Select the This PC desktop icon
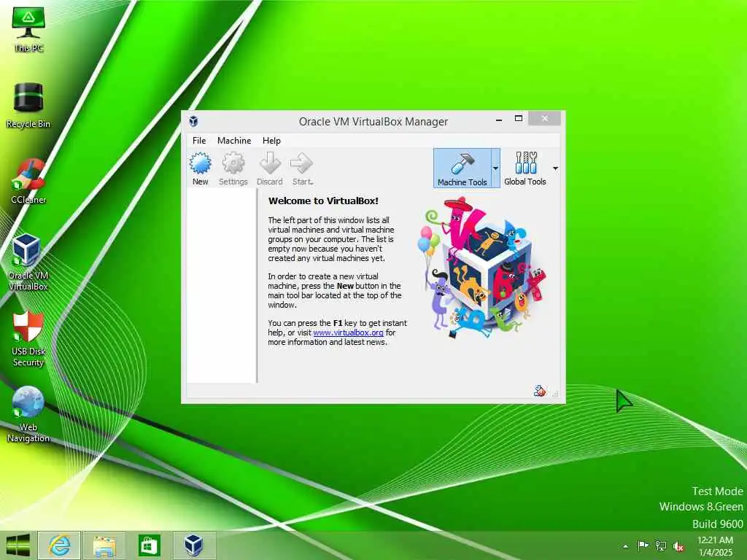This screenshot has width=747, height=560. (28, 29)
